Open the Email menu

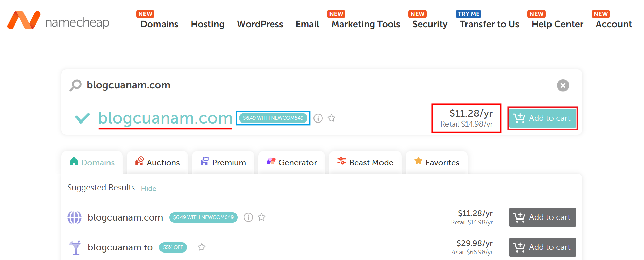coord(307,24)
